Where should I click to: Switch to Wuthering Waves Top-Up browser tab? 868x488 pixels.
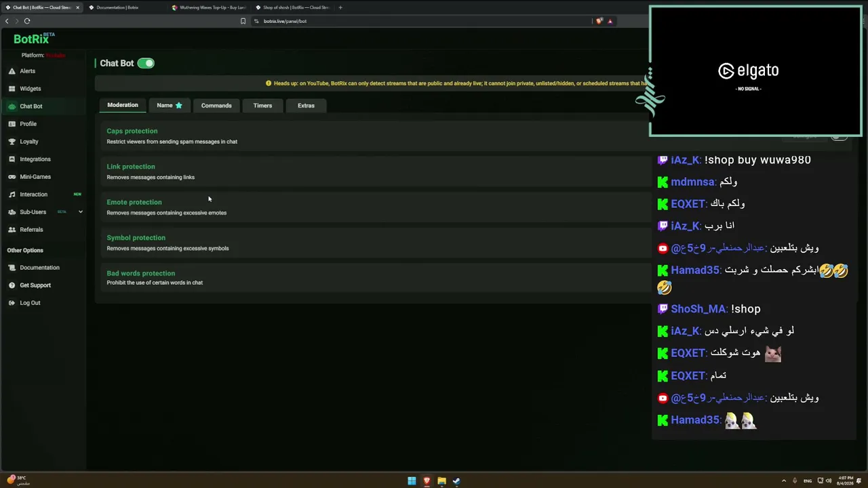click(x=209, y=7)
